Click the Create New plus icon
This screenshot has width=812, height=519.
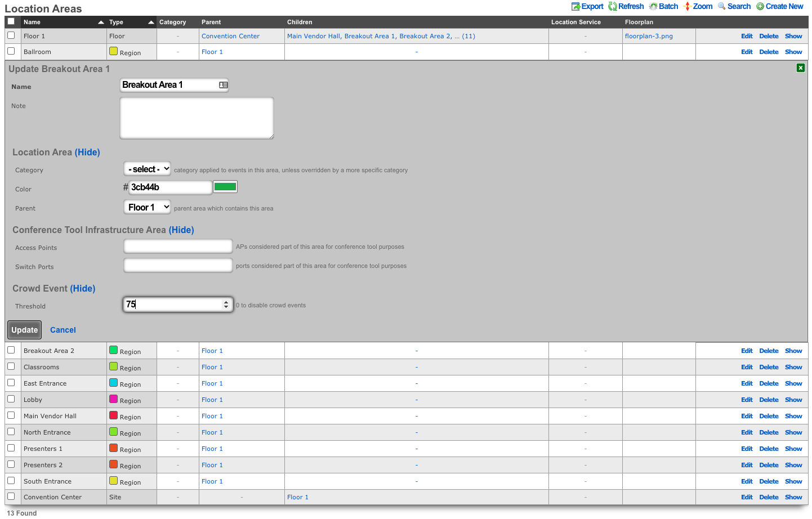tap(760, 7)
